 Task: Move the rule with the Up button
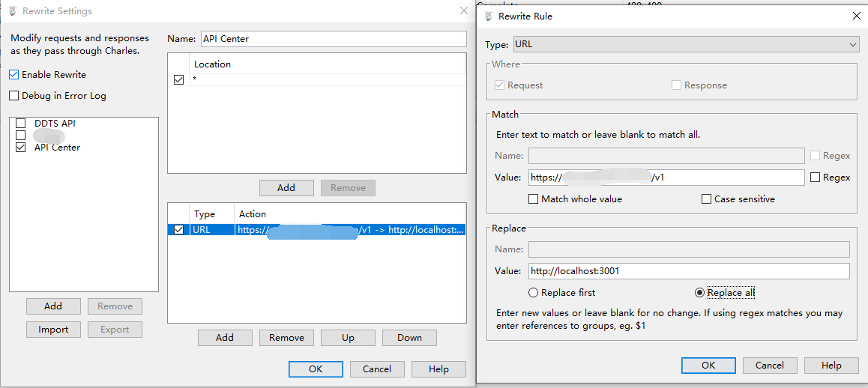[x=348, y=338]
